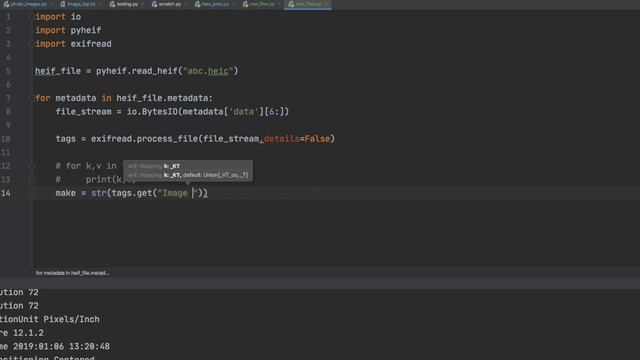Click line number 10 in the gutter

[x=6, y=139]
